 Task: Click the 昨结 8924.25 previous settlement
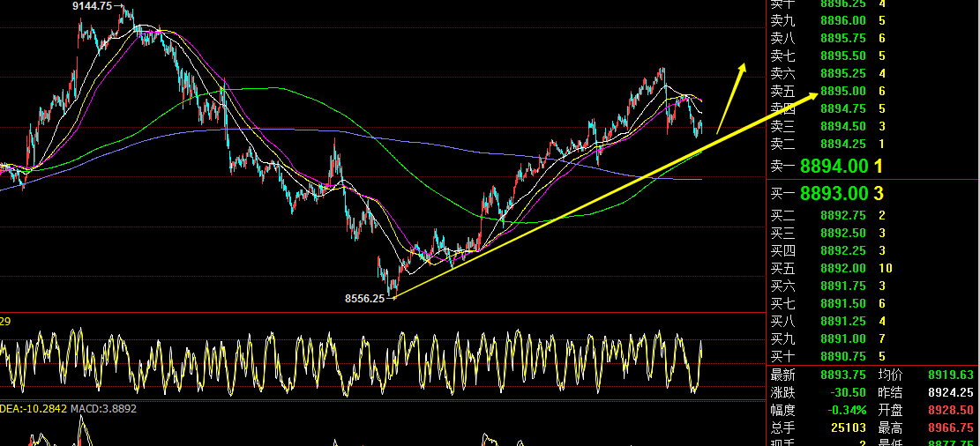pyautogui.click(x=951, y=393)
